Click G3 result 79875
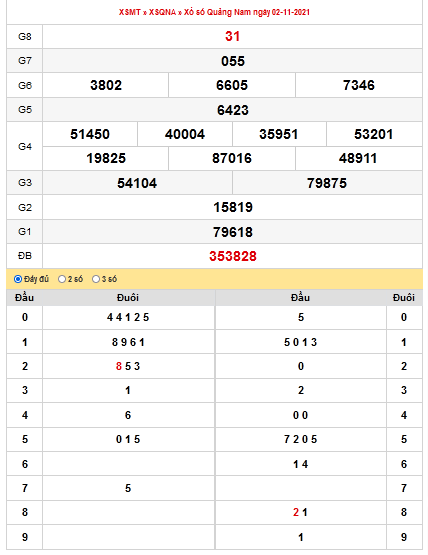Screen dimensions: 428x555 (327, 183)
